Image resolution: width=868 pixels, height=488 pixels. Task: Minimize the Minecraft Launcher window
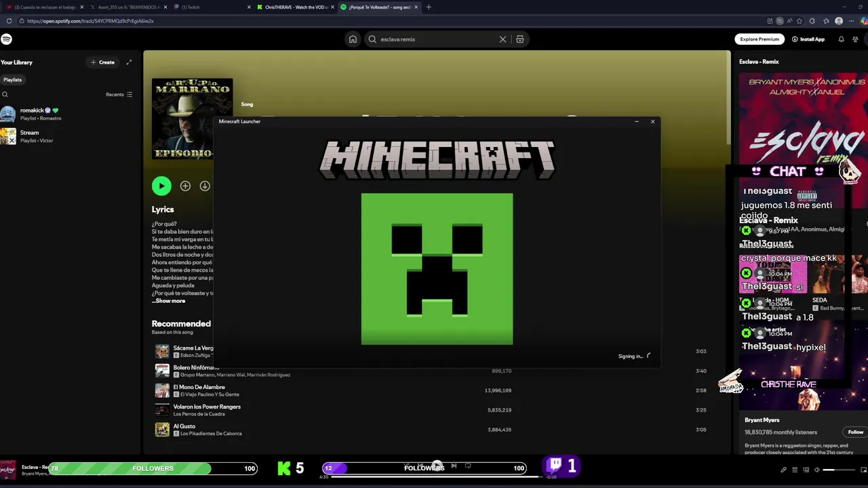pos(636,121)
